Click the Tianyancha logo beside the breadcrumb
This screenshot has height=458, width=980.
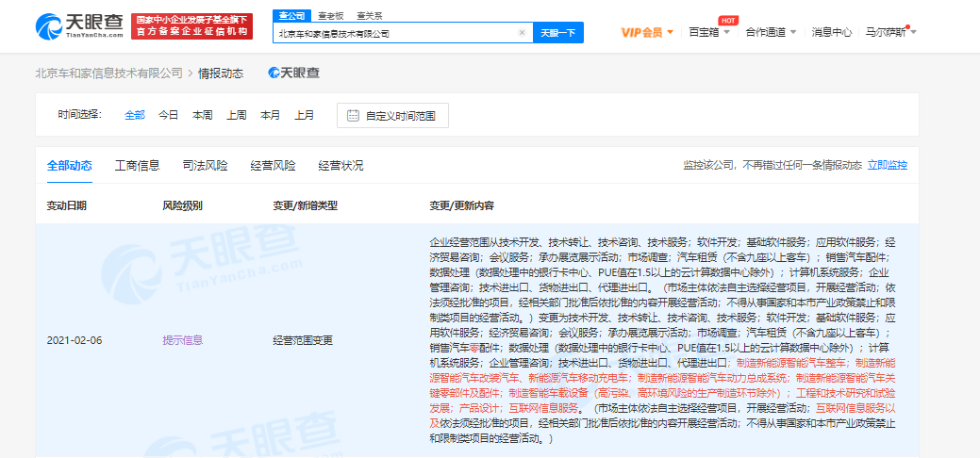point(293,73)
